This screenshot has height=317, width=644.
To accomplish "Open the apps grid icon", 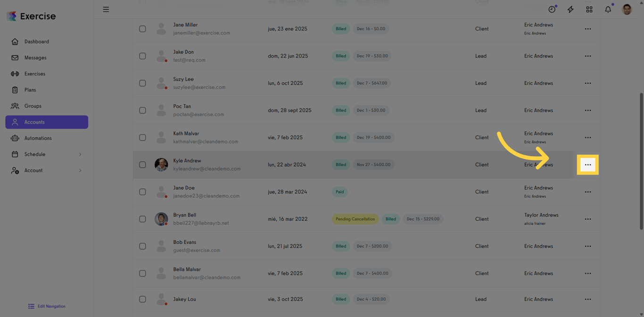I will (589, 9).
